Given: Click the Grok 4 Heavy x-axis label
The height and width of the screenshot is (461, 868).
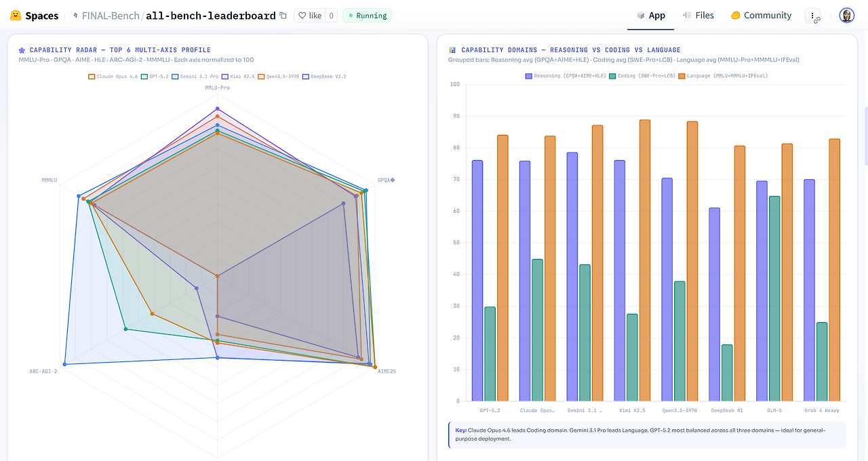Looking at the screenshot, I should click(822, 411).
